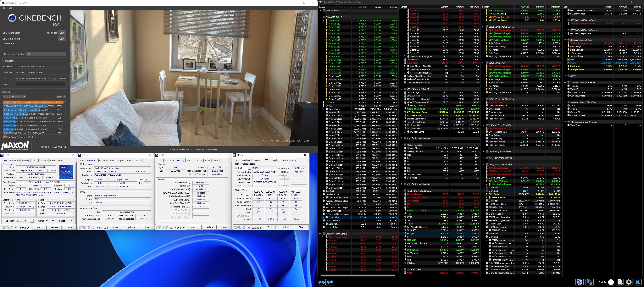
Task: Click thermometer icon beside GPU Temperature row
Action: [x=487, y=168]
